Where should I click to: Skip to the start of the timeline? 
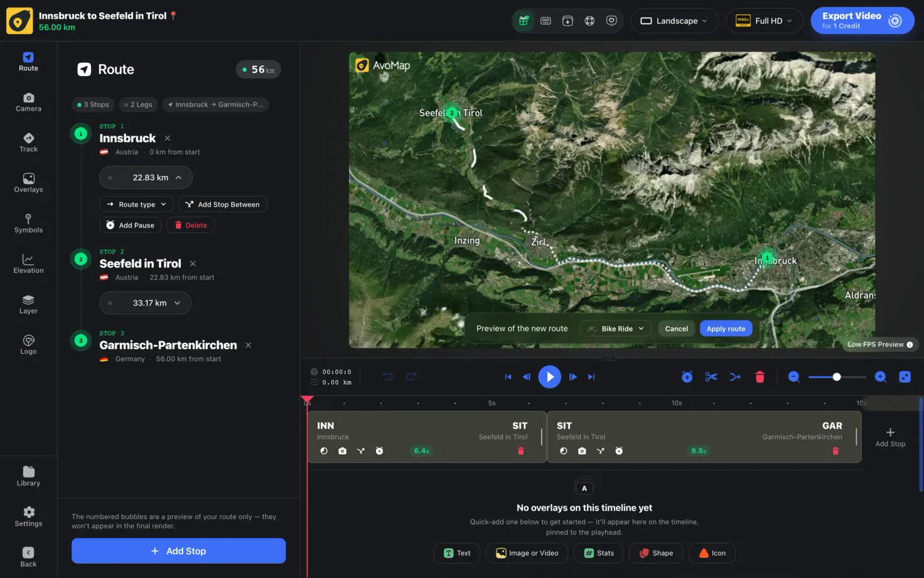tap(508, 377)
